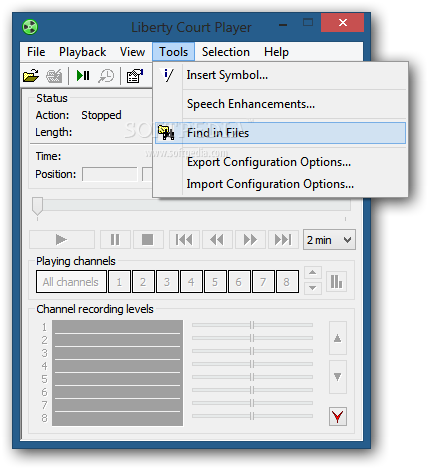Viewport: 429px width, 469px height.
Task: Skip to start with previous-track button
Action: pos(184,239)
